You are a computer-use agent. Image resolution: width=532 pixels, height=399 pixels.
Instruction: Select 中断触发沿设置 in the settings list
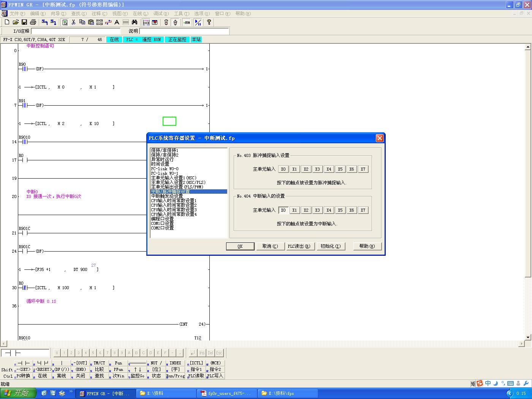(167, 196)
